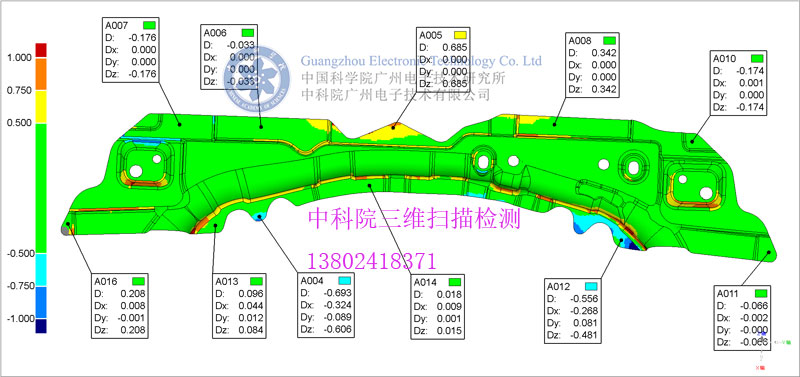The height and width of the screenshot is (377, 800).
Task: Click the circular academy logo watermark
Action: [x=257, y=80]
